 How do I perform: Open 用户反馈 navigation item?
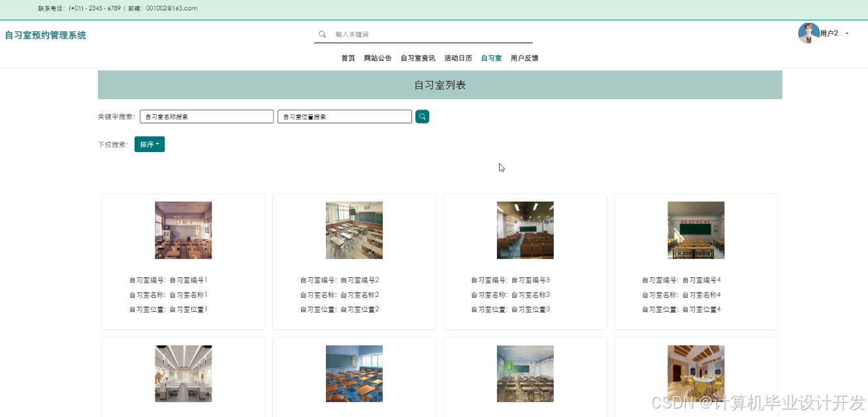(524, 58)
